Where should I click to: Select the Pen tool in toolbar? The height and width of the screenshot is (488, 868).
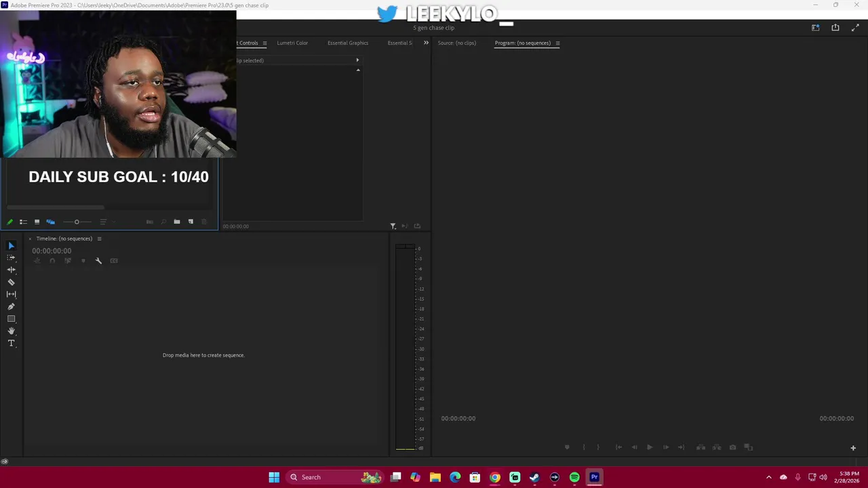click(x=11, y=306)
